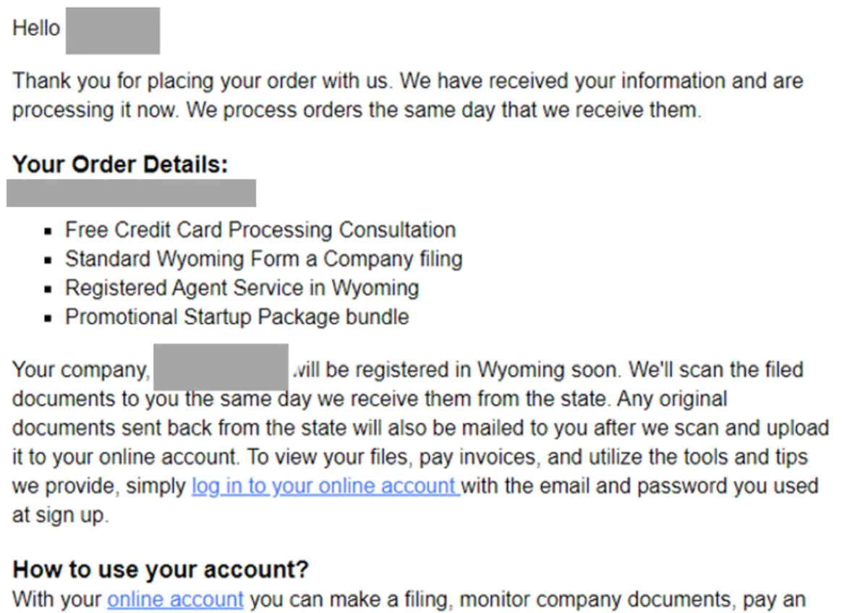Select the "Standard Wyoming Form a Company filing" item

263,259
